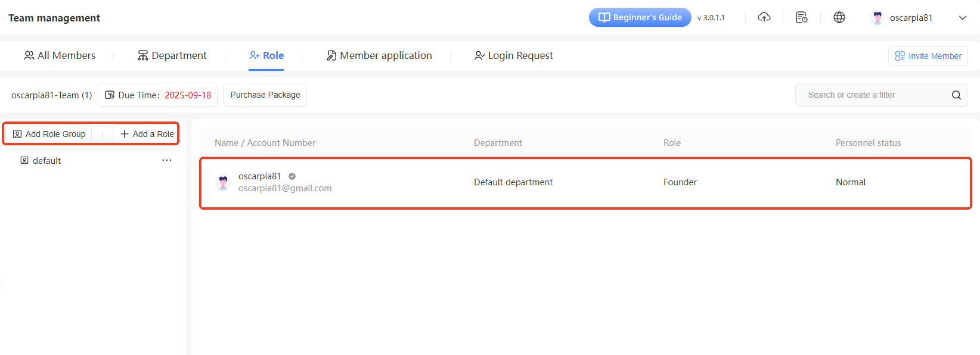The height and width of the screenshot is (355, 980).
Task: Open the task log icon in header
Action: [802, 17]
